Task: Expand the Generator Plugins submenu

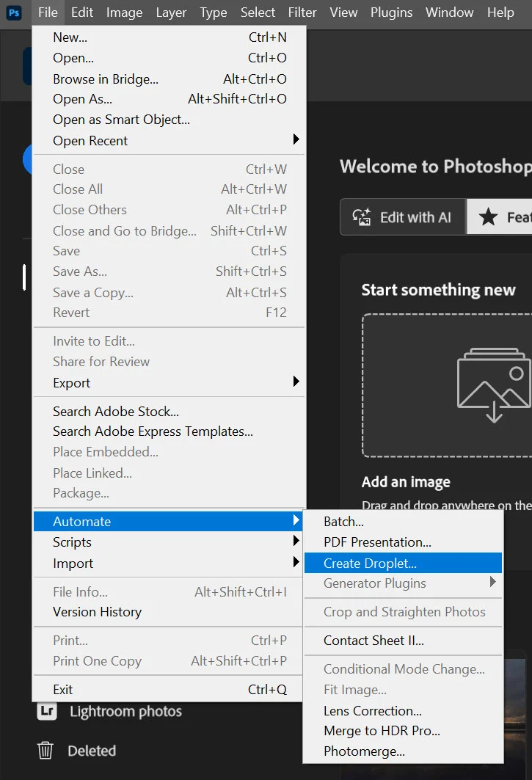Action: click(403, 583)
